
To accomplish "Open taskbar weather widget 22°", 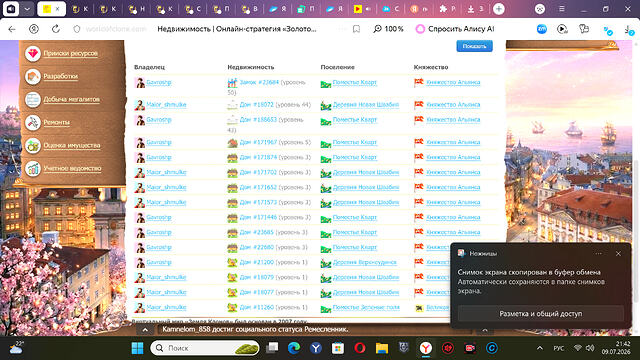I will [16, 348].
